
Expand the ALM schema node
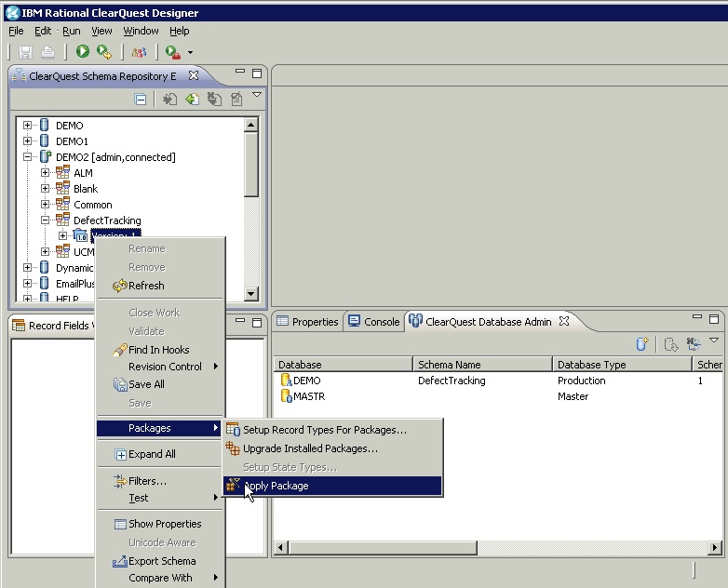[46, 173]
